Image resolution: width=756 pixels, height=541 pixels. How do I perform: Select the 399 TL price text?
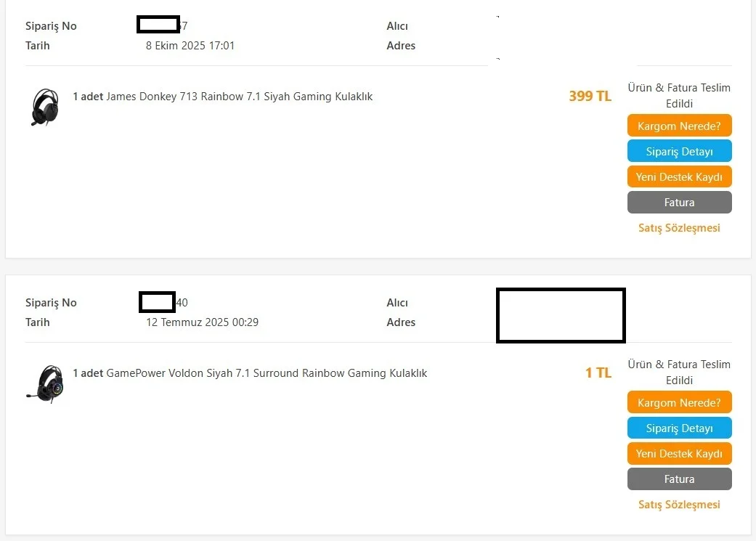tap(590, 96)
